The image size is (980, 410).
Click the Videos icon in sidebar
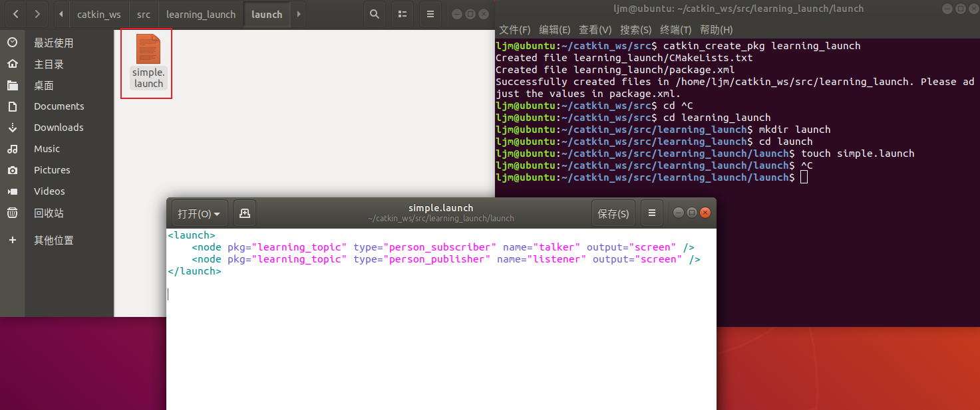[12, 191]
